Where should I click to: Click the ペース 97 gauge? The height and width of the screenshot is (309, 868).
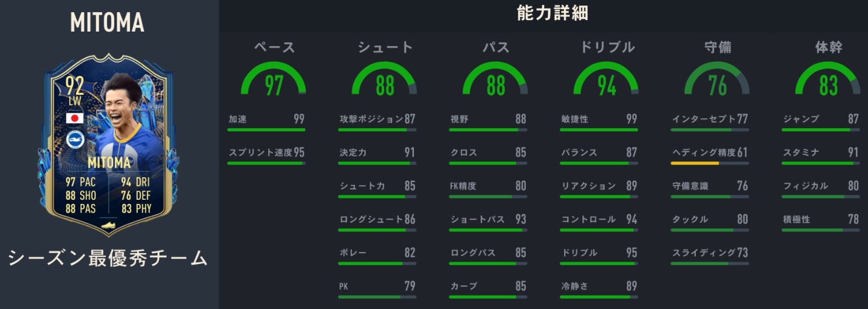274,81
